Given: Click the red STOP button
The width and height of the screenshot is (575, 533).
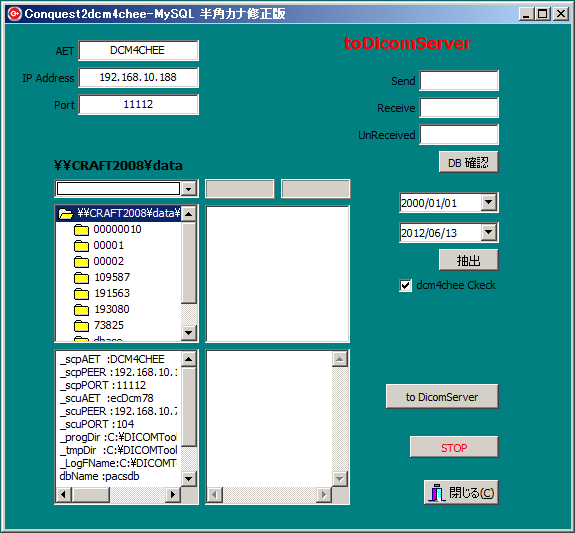Looking at the screenshot, I should point(454,447).
